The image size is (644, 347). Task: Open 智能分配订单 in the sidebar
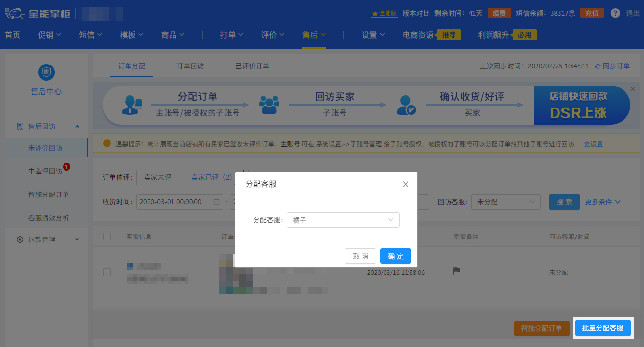point(48,195)
